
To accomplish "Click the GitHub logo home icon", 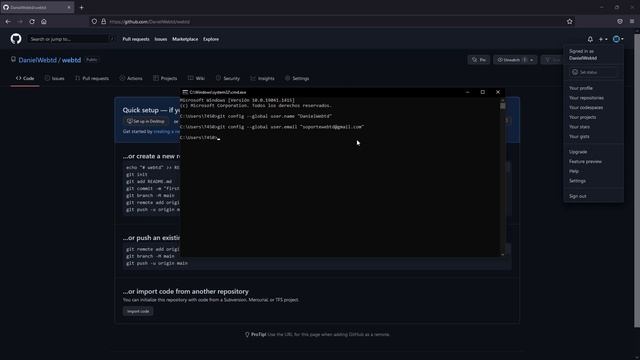I will (x=16, y=39).
